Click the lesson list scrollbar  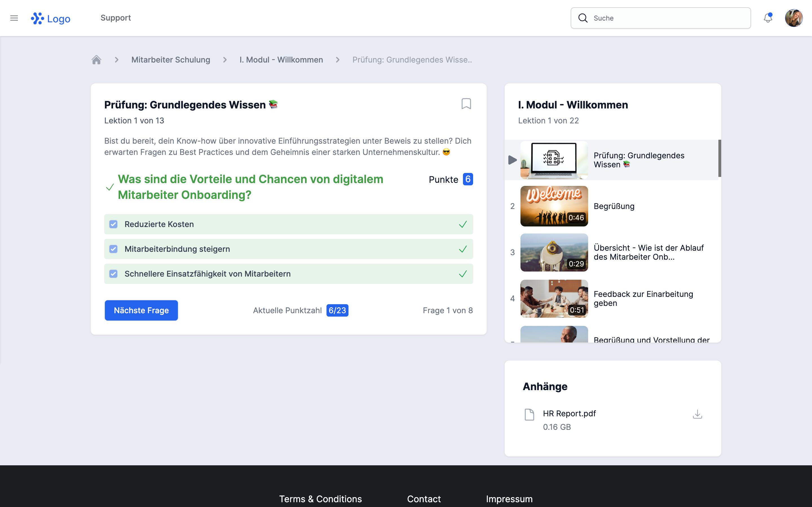(x=720, y=158)
